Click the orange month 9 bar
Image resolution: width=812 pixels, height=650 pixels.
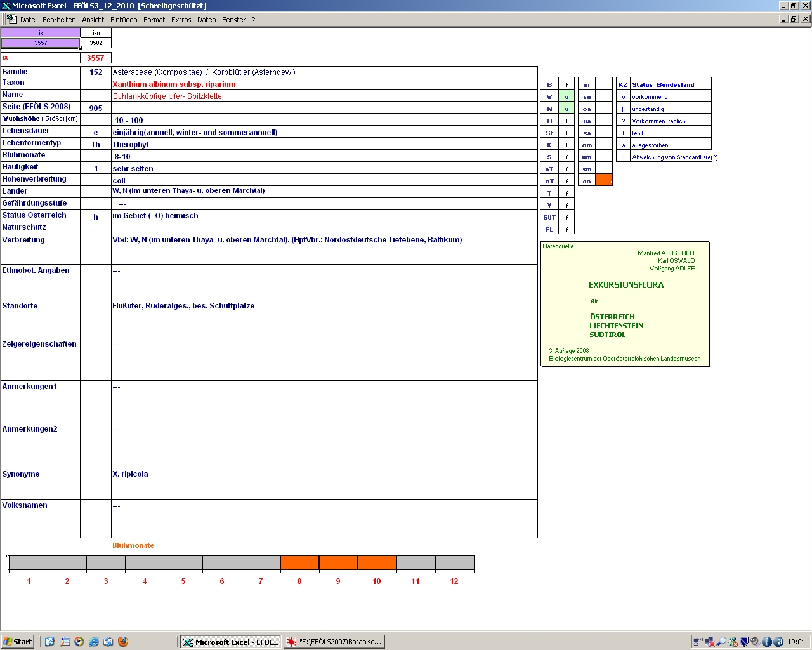[338, 563]
